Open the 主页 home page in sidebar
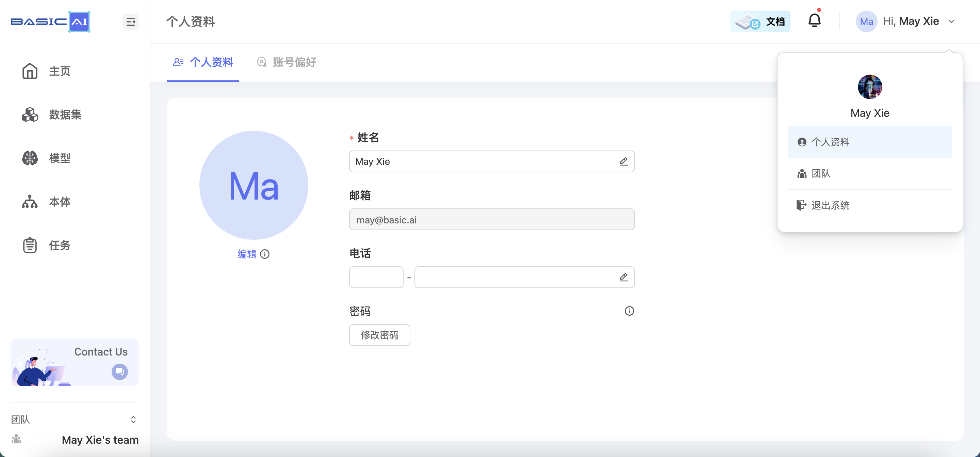The height and width of the screenshot is (457, 980). pos(46,71)
